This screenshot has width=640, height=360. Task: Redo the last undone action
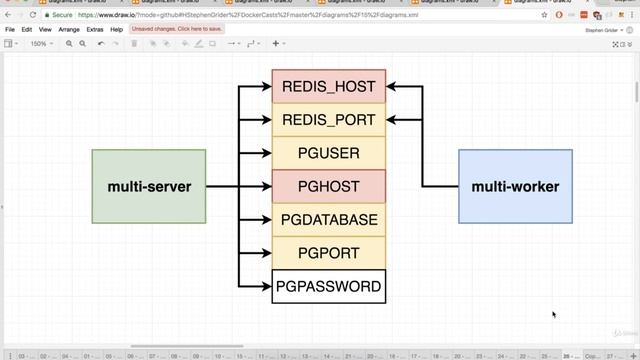click(116, 43)
